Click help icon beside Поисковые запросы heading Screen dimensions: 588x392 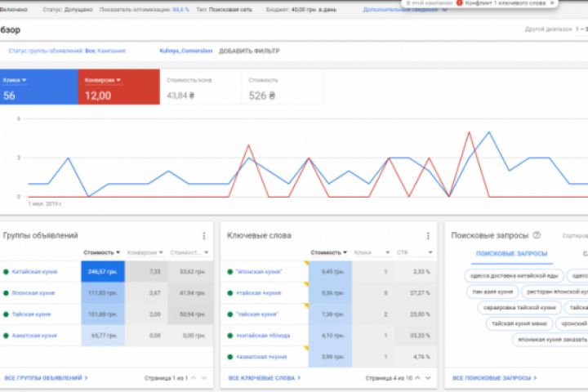pos(537,235)
